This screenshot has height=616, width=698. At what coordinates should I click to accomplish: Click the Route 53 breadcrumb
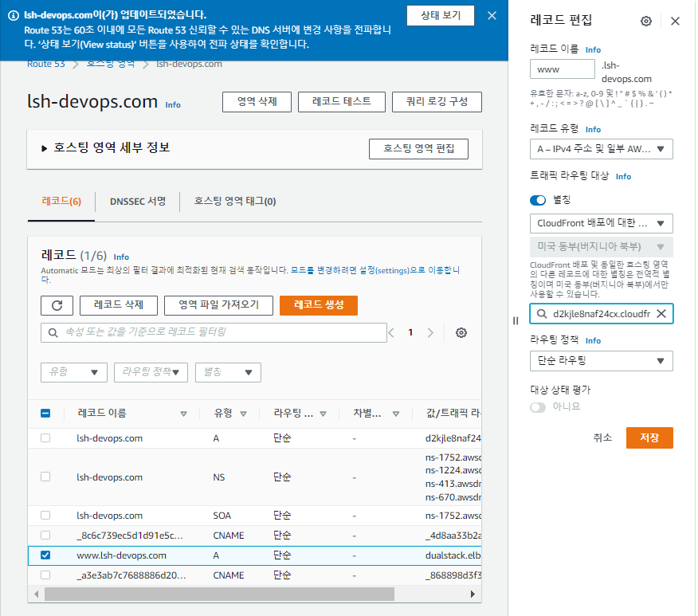tap(46, 64)
